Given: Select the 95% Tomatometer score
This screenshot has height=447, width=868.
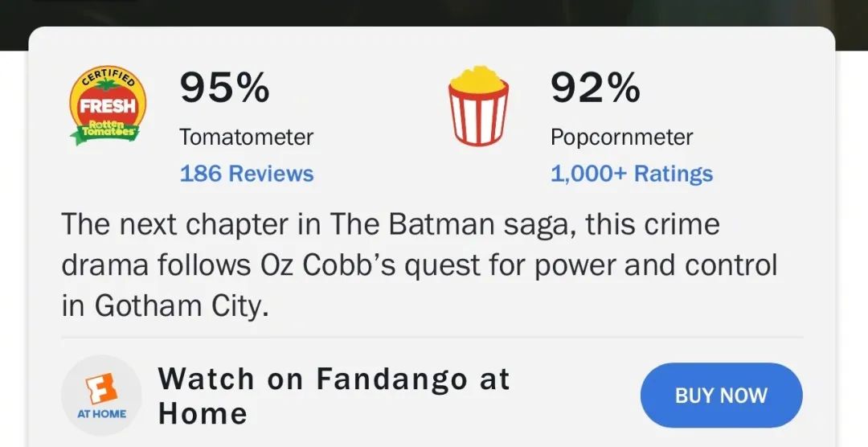Looking at the screenshot, I should 225,88.
